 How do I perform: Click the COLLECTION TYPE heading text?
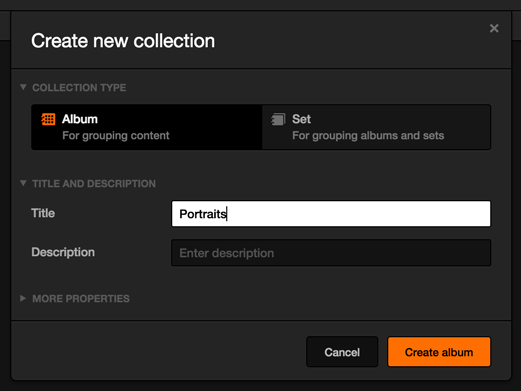click(79, 88)
